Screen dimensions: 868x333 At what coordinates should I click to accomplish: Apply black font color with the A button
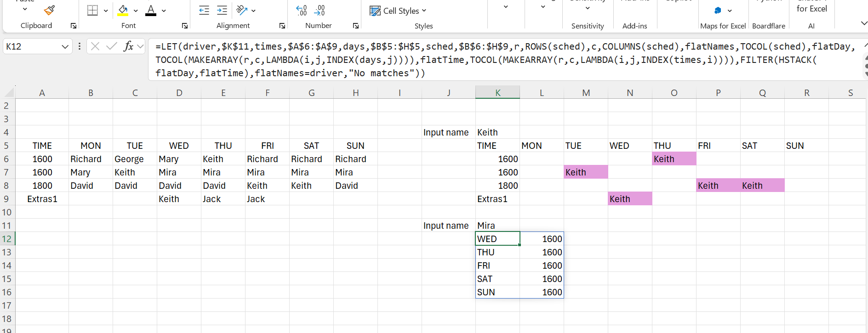coord(151,10)
